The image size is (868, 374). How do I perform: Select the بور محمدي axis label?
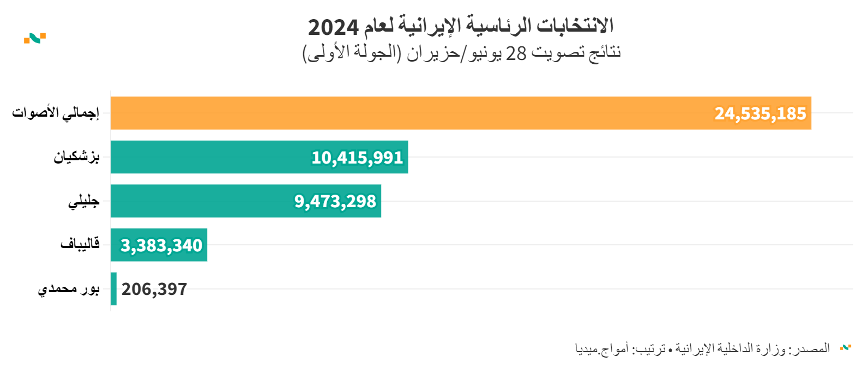pyautogui.click(x=69, y=289)
